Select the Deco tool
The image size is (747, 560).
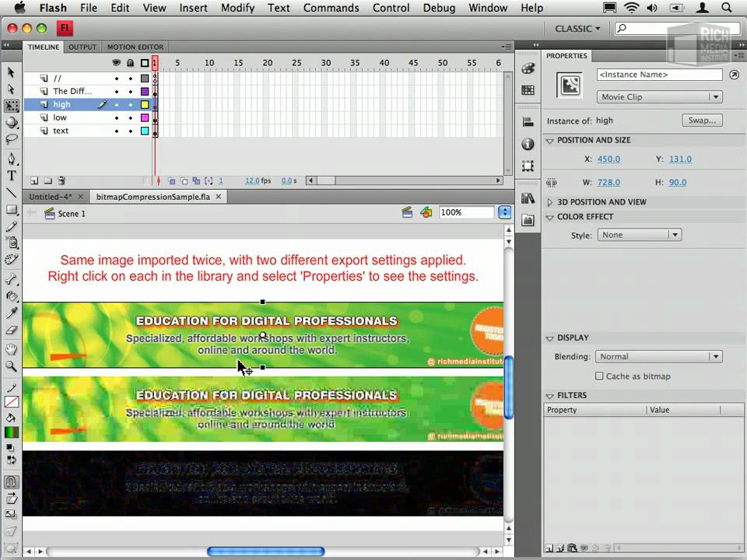12,260
